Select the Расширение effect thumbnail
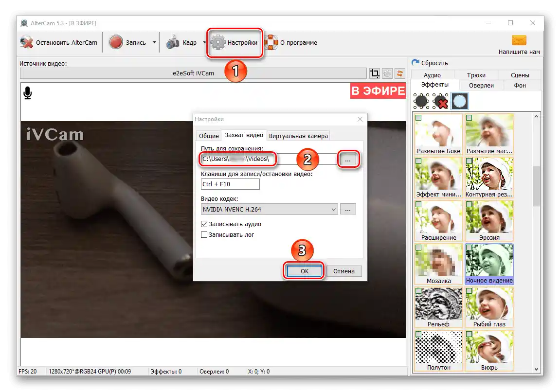The width and height of the screenshot is (560, 392). pos(439,221)
